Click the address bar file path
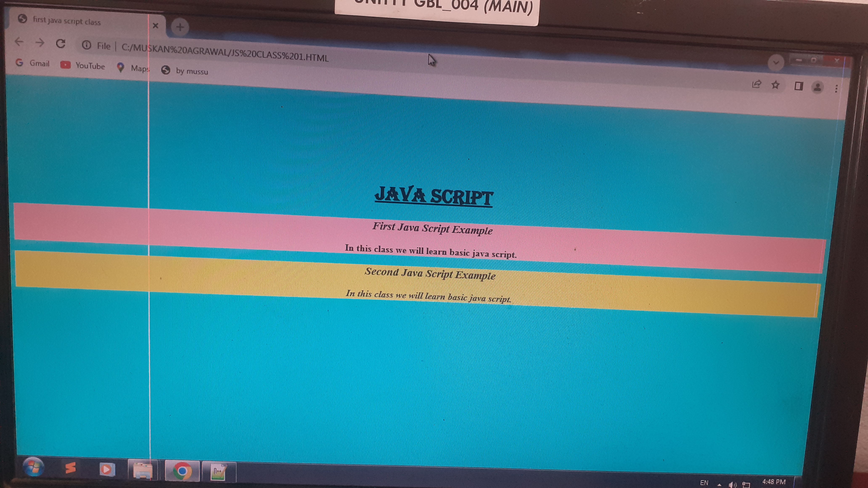This screenshot has width=868, height=488. (x=225, y=52)
